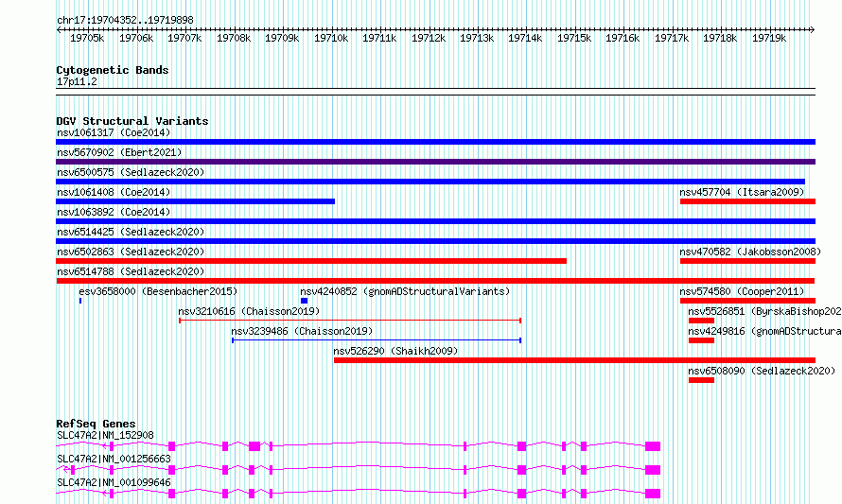Open nsv3239486 (Chaisson2019) label
The width and height of the screenshot is (842, 504).
(302, 331)
